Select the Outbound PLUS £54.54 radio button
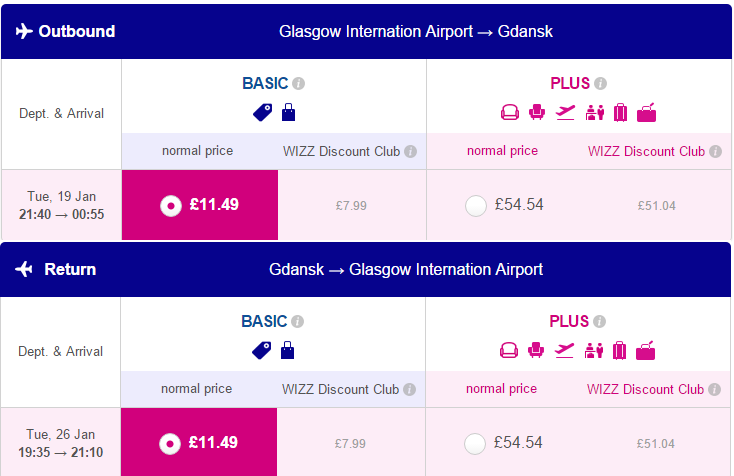Viewport: 734px width, 476px height. 476,205
